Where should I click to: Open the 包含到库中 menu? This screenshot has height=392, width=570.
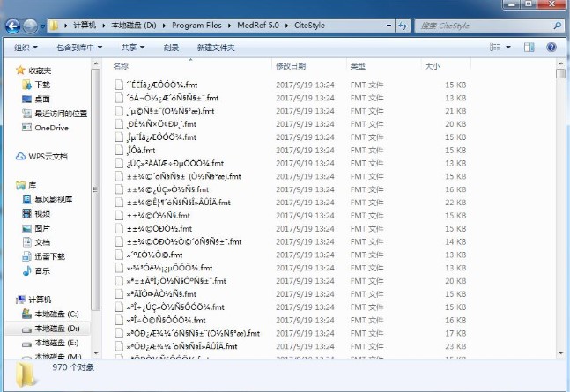coord(79,48)
